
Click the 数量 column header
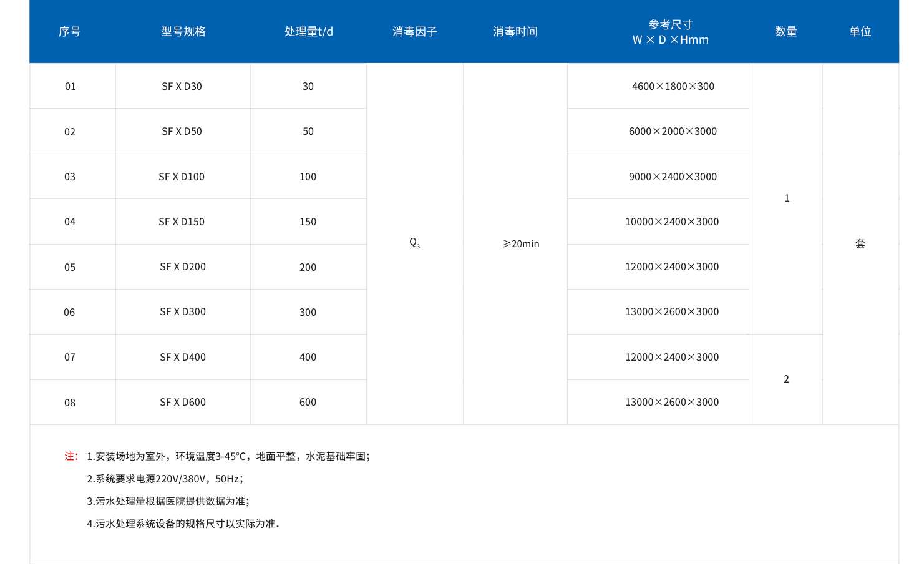(x=786, y=32)
